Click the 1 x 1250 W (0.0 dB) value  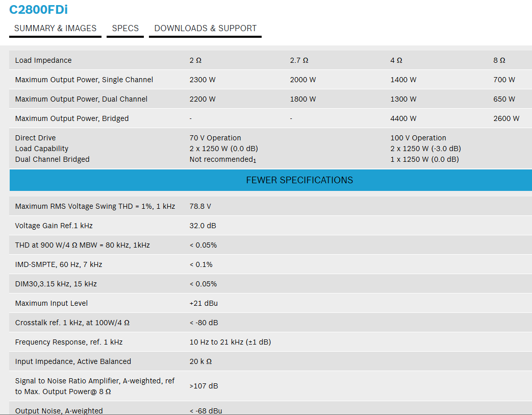click(x=424, y=159)
